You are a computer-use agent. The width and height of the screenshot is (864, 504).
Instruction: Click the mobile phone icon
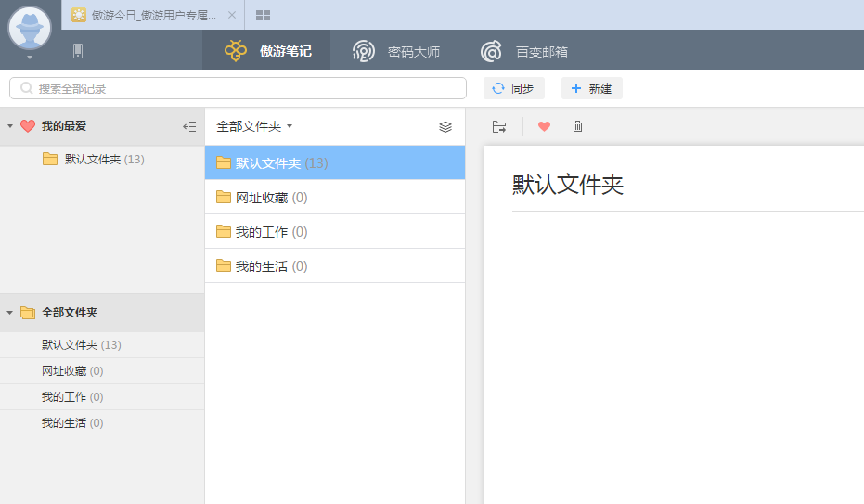coord(78,51)
